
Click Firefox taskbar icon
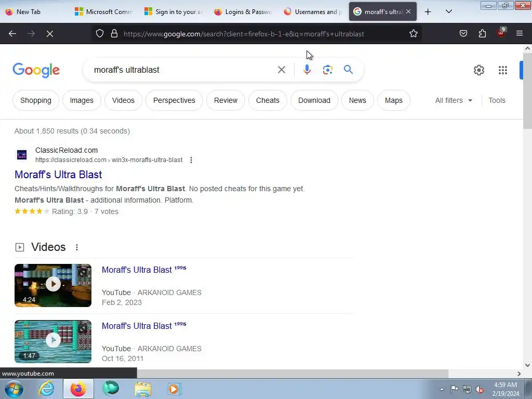click(x=78, y=389)
